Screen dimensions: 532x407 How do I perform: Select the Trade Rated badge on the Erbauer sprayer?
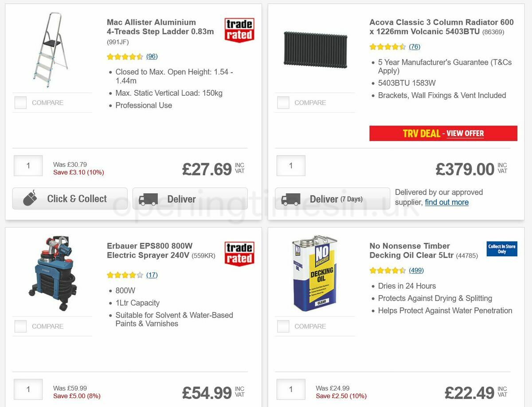pyautogui.click(x=239, y=252)
